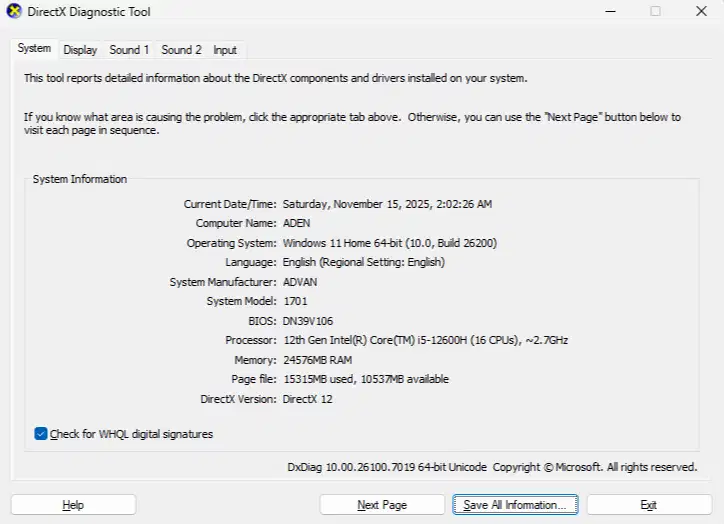Open the Sound 2 tab
Image resolution: width=725 pixels, height=524 pixels.
181,50
